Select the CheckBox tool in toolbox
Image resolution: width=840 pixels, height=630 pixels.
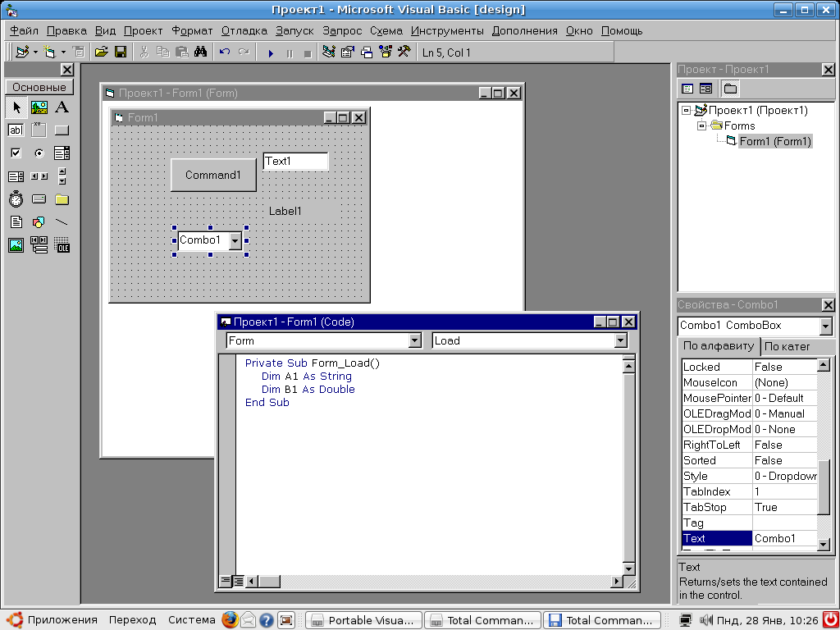16,153
